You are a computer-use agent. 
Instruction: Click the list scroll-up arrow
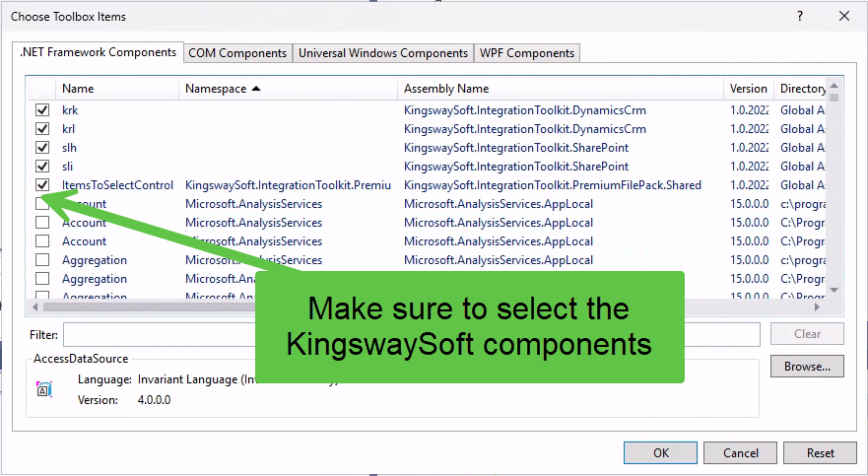(835, 86)
